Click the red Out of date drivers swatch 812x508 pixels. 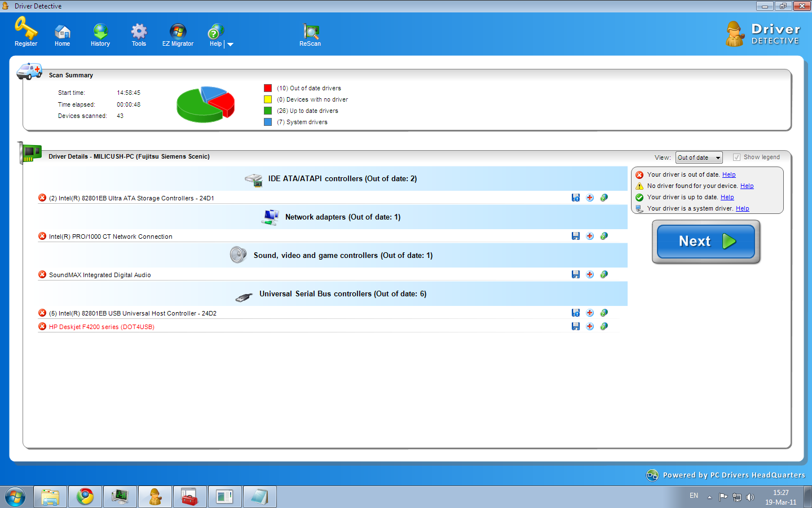pyautogui.click(x=268, y=88)
